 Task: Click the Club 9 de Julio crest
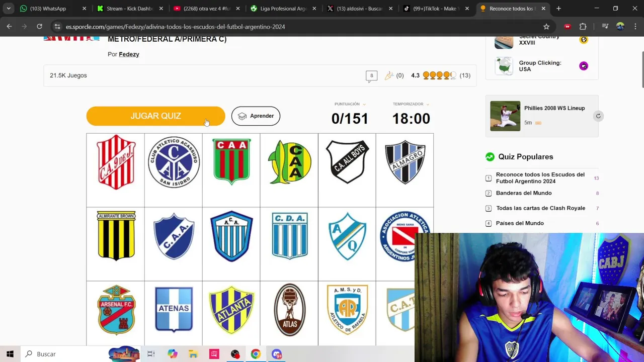click(x=116, y=162)
